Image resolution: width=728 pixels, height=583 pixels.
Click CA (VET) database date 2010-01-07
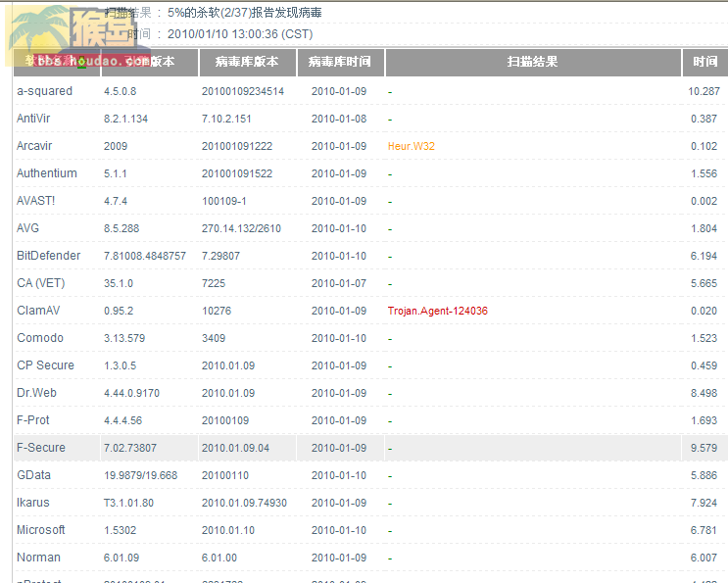[x=339, y=283]
